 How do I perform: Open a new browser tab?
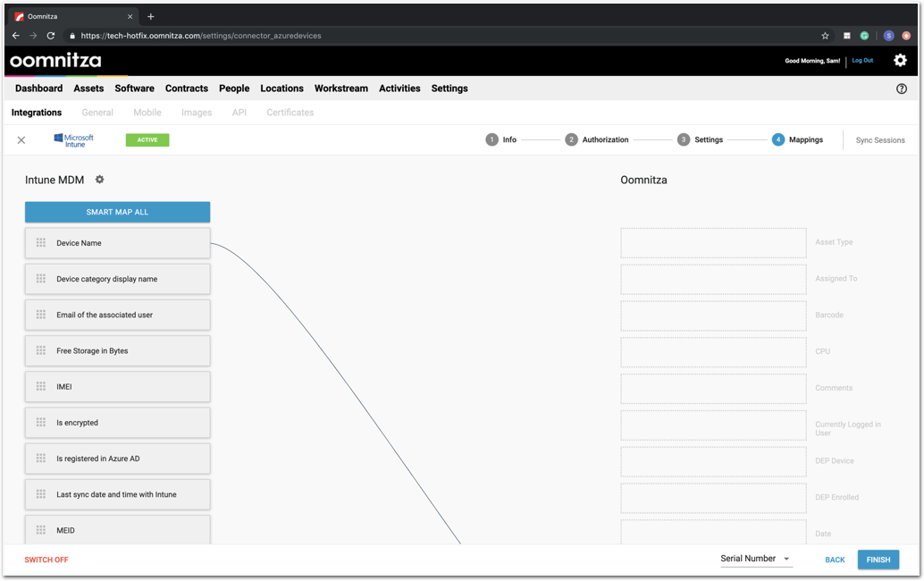pyautogui.click(x=150, y=16)
